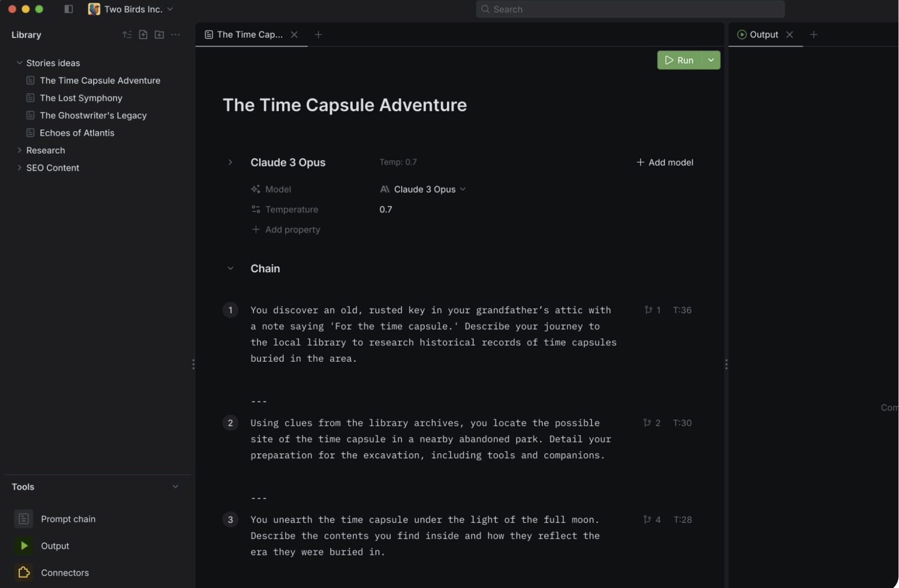Select The Time Cap... document tab
The image size is (899, 588).
[x=249, y=35]
